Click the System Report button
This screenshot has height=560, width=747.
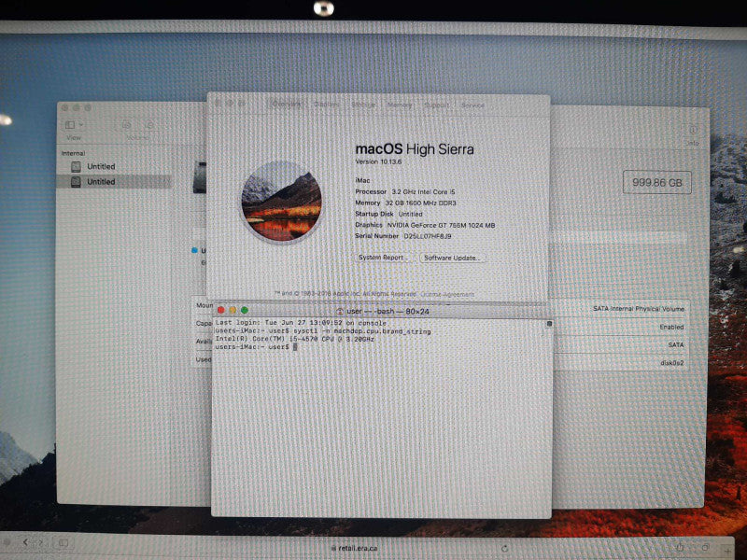click(382, 258)
